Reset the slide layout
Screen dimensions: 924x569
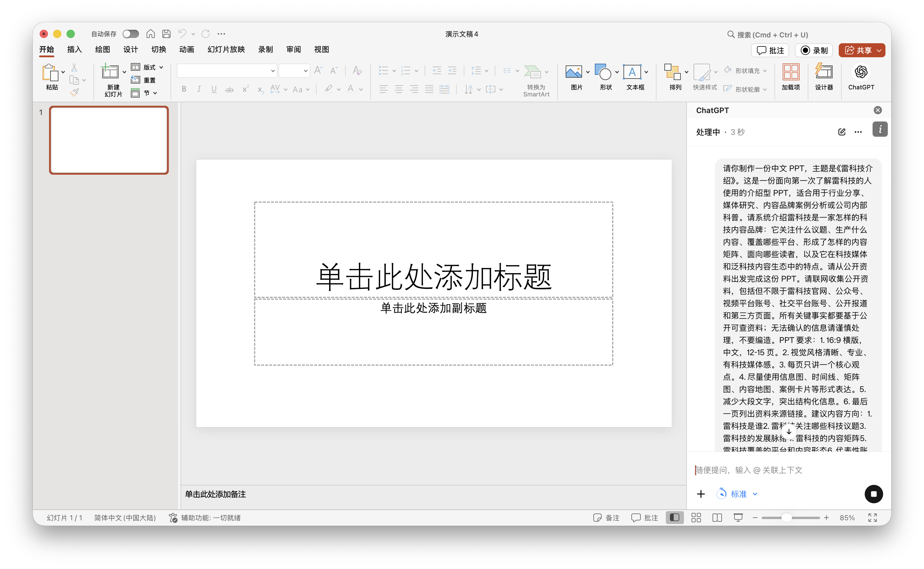(143, 80)
